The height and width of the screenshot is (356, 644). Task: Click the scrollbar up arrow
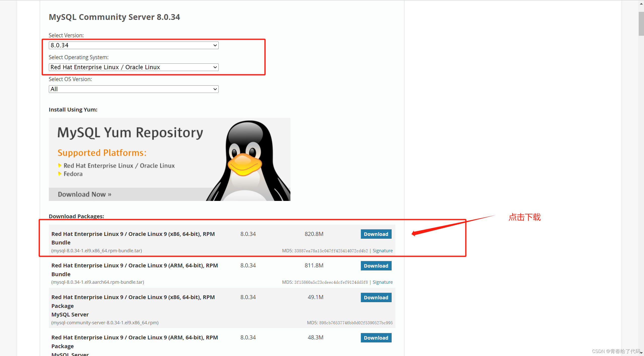(641, 4)
